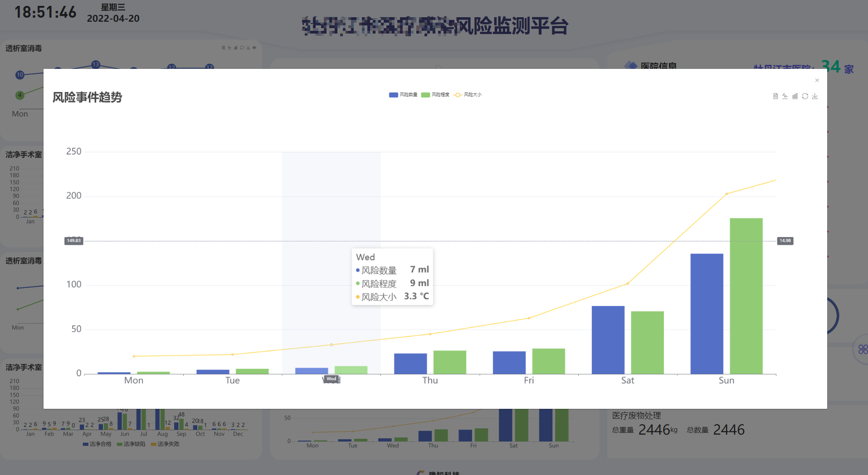Click the Wed data tooltip in the chart

point(392,276)
